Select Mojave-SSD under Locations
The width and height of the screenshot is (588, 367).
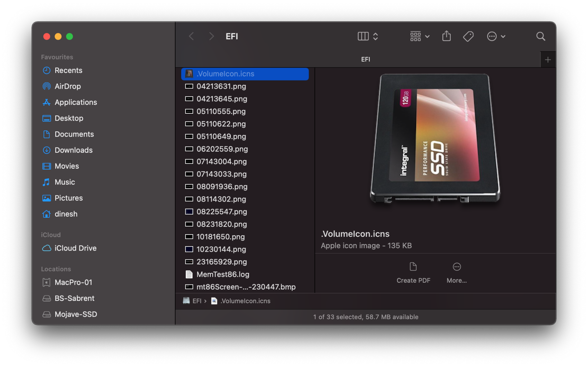point(76,314)
